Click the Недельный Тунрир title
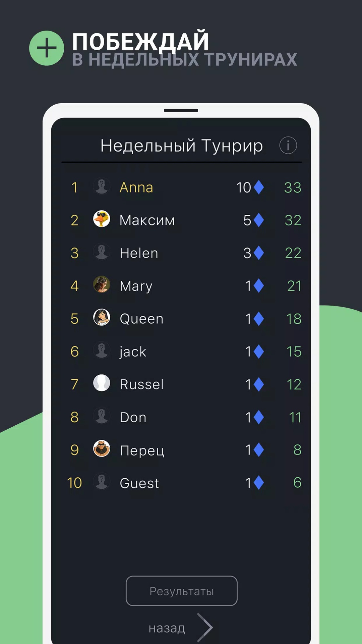The height and width of the screenshot is (644, 362). coord(182,146)
